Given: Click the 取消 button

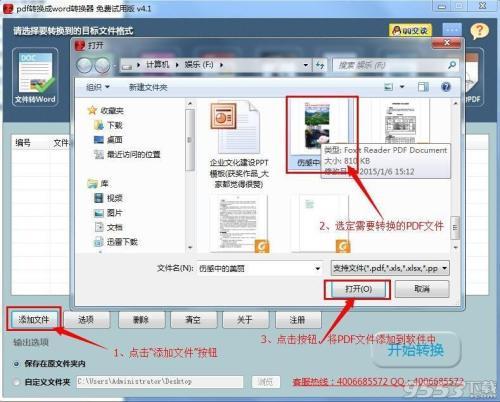Looking at the screenshot, I should point(422,289).
